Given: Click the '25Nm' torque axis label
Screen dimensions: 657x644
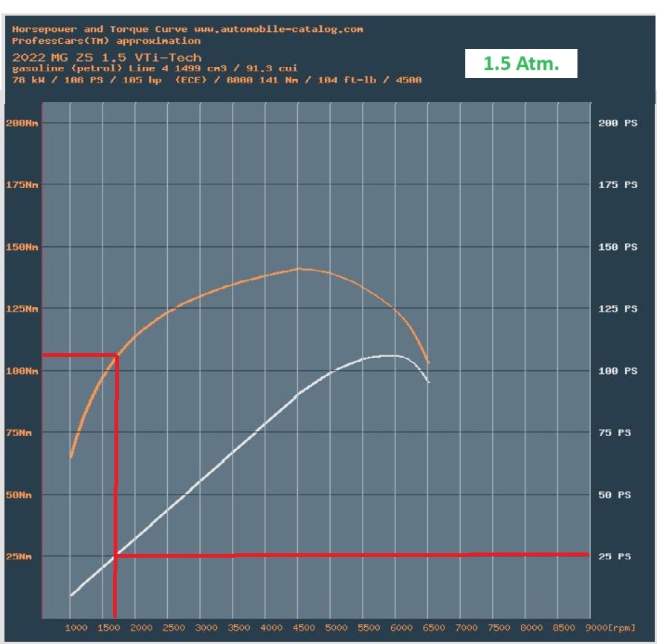Looking at the screenshot, I should pos(19,557).
